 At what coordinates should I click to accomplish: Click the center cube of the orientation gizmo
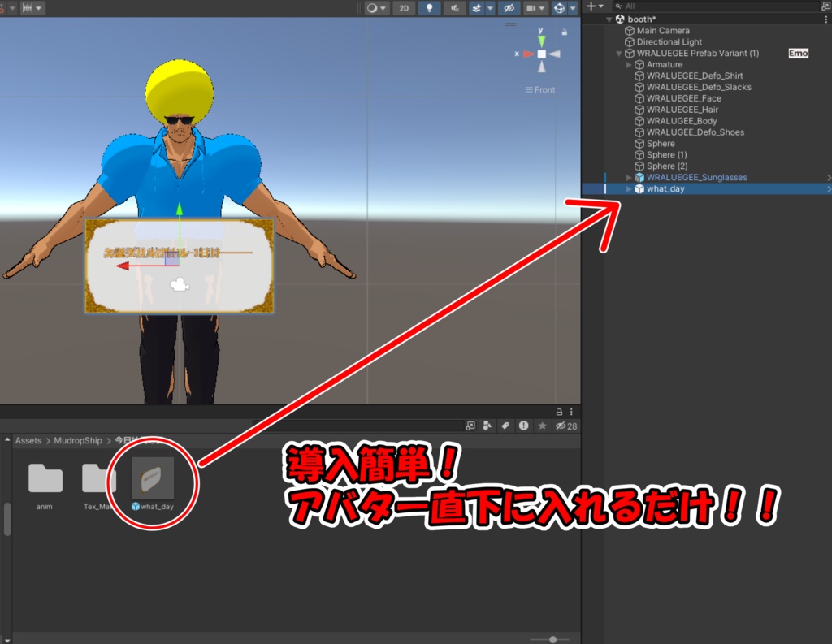pos(541,54)
